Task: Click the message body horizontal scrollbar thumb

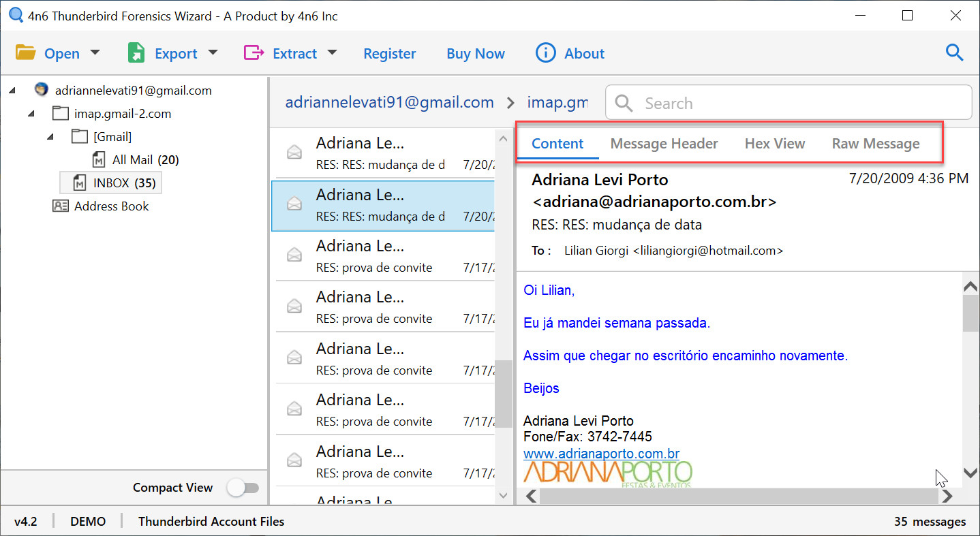Action: (x=737, y=496)
